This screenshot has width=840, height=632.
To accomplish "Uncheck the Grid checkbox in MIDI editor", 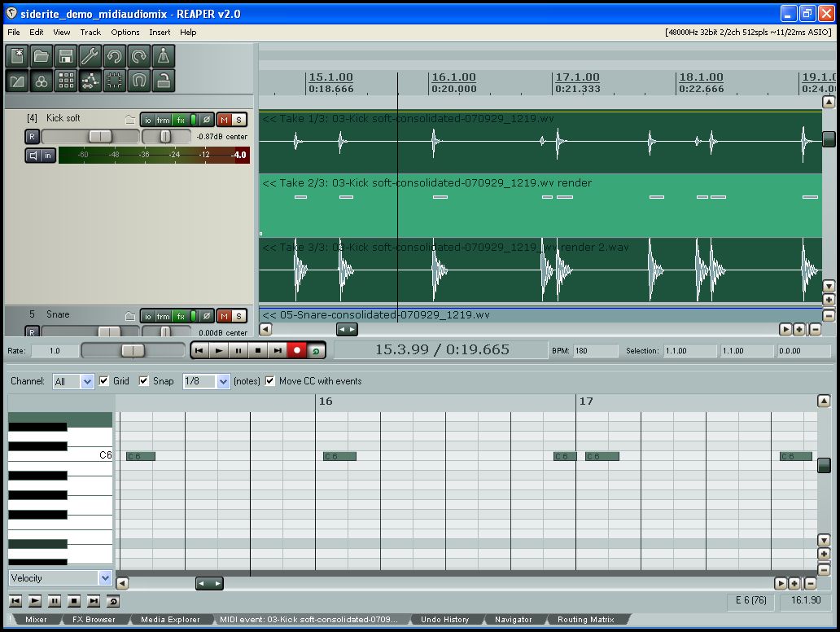I will pos(104,381).
